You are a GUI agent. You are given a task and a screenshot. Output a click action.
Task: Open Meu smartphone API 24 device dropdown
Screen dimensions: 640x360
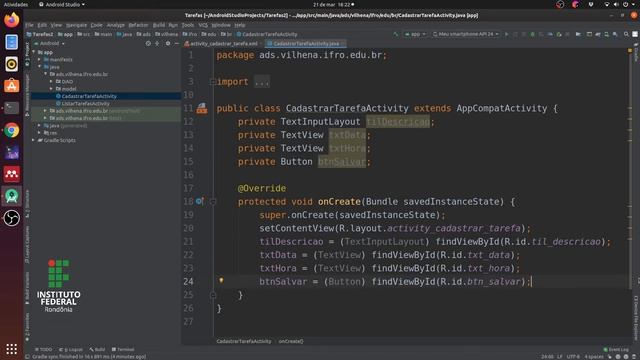point(466,34)
